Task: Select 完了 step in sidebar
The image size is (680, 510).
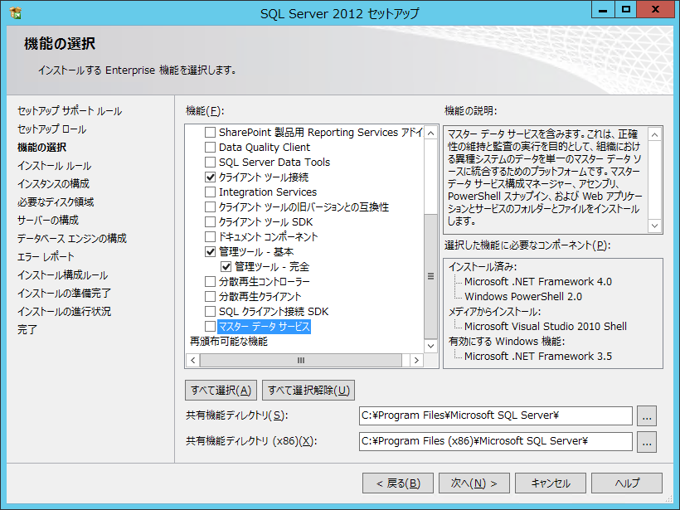Action: [27, 330]
